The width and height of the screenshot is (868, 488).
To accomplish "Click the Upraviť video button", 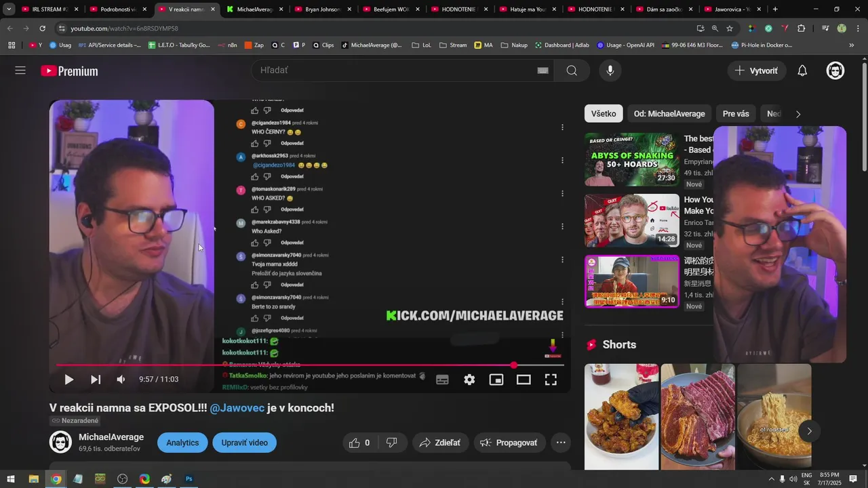I will click(244, 443).
